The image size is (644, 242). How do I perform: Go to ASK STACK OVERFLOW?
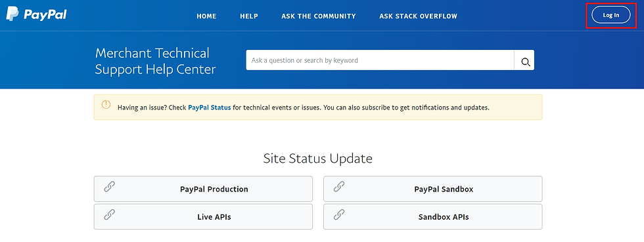[x=418, y=16]
